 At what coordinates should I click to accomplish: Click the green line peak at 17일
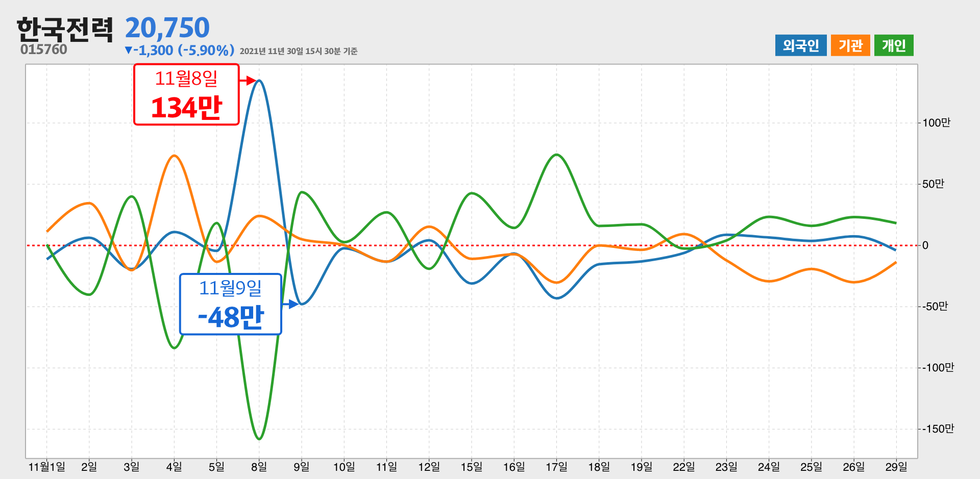pos(556,155)
